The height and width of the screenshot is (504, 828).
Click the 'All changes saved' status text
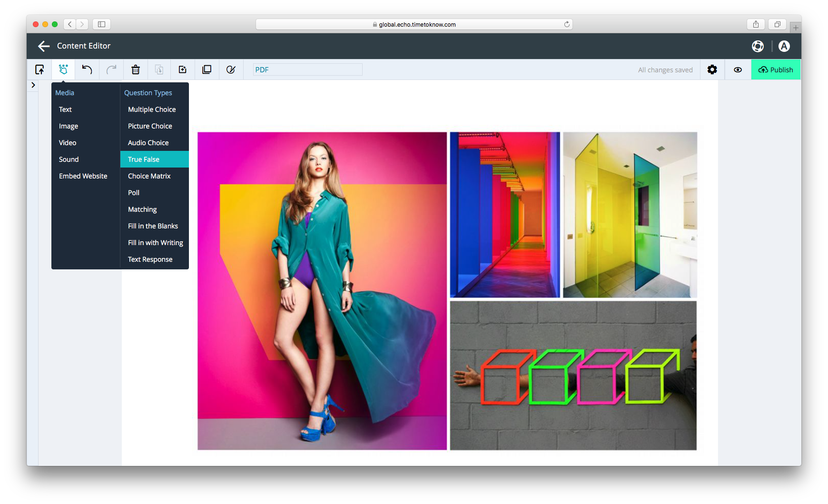tap(665, 70)
